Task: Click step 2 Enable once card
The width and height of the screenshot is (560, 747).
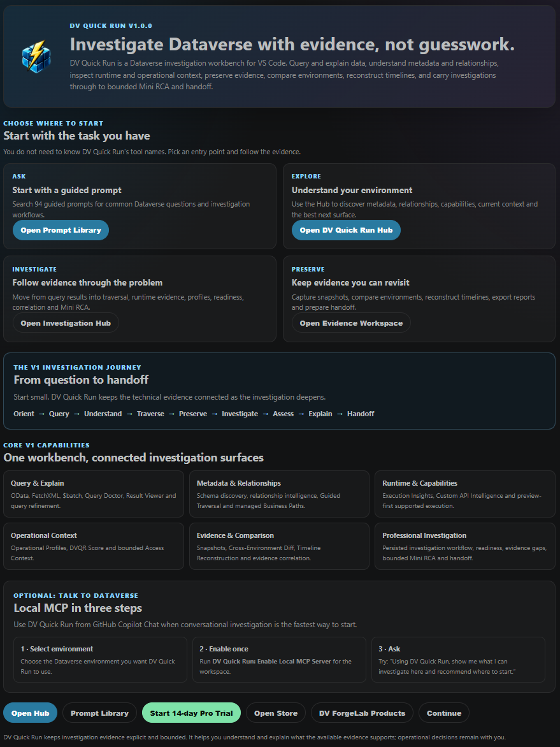Action: coord(279,659)
